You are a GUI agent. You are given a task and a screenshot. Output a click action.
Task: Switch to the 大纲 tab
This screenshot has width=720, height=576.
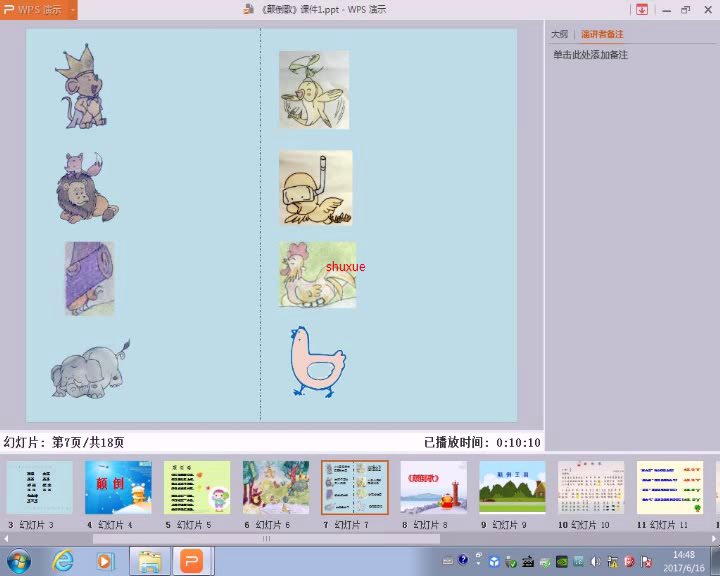[x=559, y=34]
